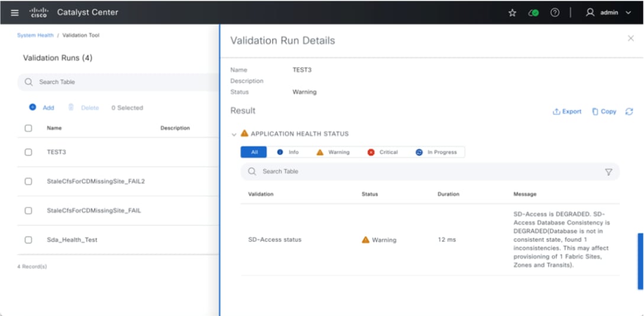644x316 pixels.
Task: Follow the System Health breadcrumb link
Action: [35, 35]
